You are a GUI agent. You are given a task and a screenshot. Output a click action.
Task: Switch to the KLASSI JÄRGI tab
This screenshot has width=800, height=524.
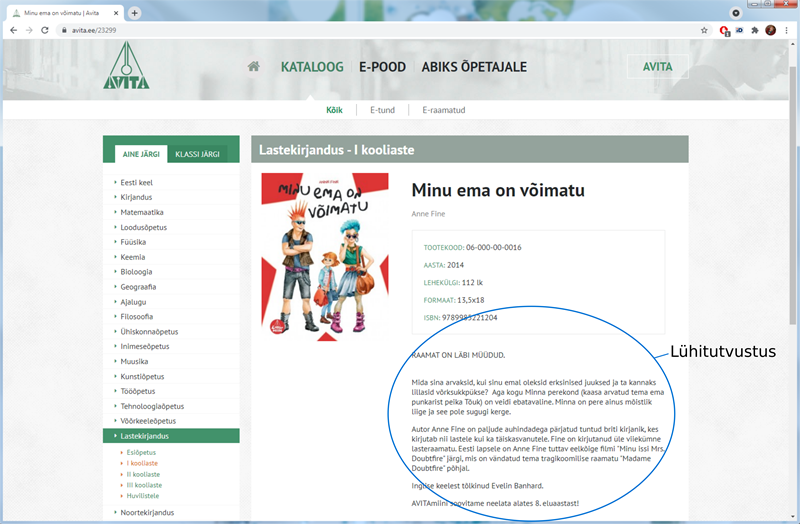pyautogui.click(x=197, y=154)
